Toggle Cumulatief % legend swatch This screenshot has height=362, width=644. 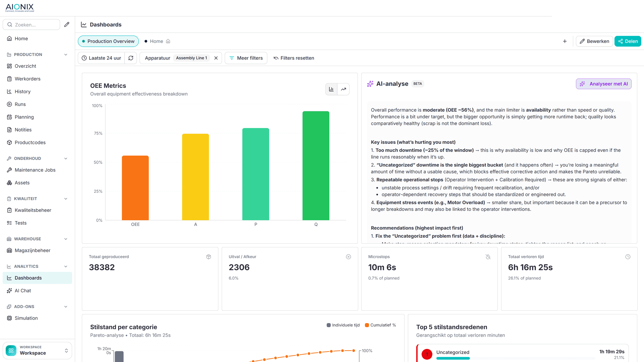tap(367, 325)
